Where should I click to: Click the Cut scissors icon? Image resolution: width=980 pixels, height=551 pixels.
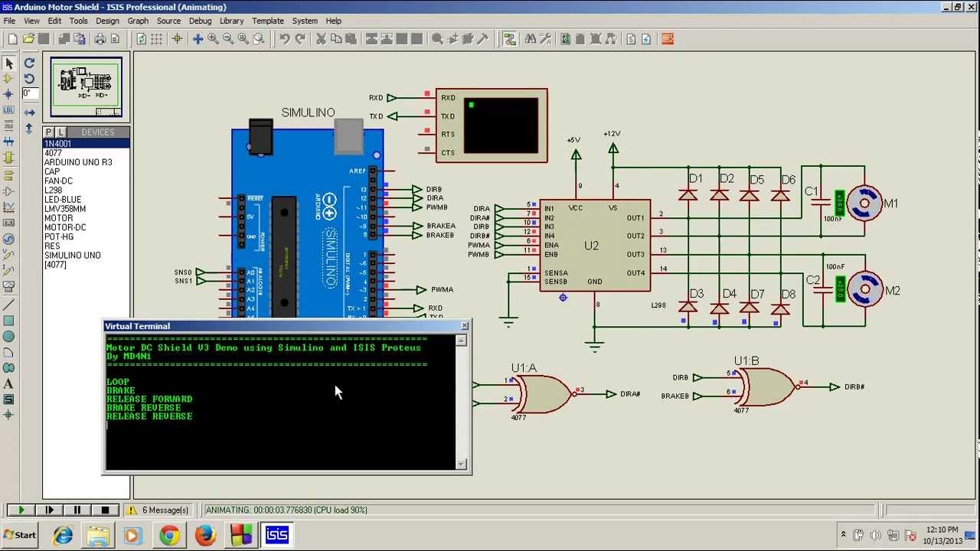(321, 39)
